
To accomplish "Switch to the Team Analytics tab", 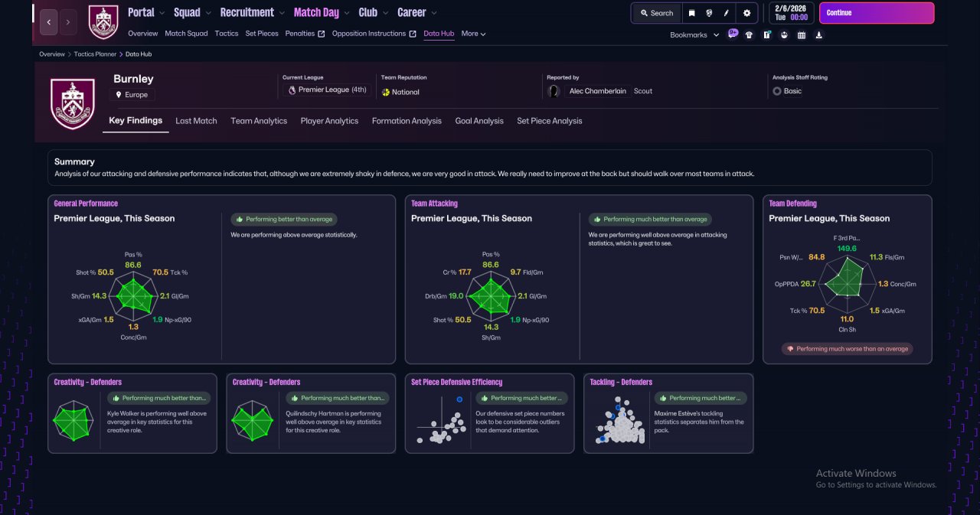I will (x=259, y=121).
